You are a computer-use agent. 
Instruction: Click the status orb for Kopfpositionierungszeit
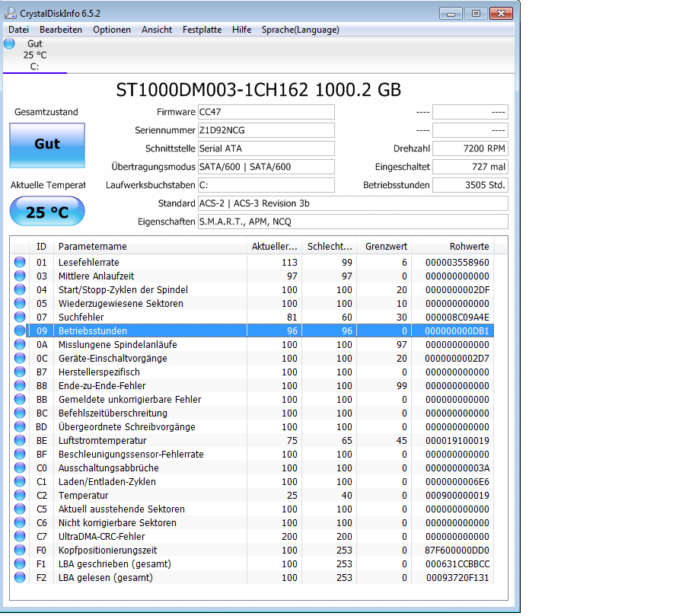tap(20, 550)
